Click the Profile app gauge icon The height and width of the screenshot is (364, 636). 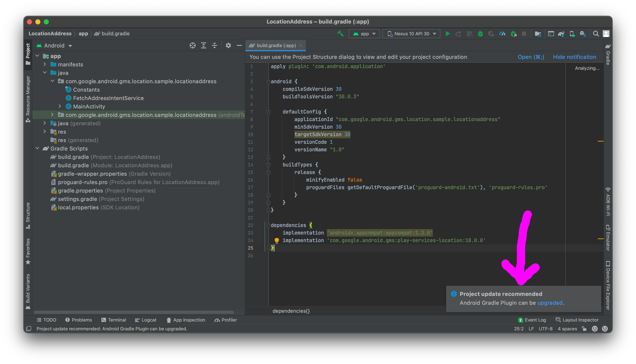(502, 34)
